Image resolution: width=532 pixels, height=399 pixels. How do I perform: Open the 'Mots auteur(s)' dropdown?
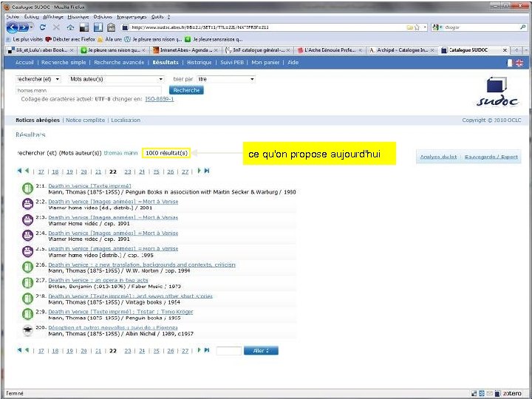pyautogui.click(x=117, y=79)
